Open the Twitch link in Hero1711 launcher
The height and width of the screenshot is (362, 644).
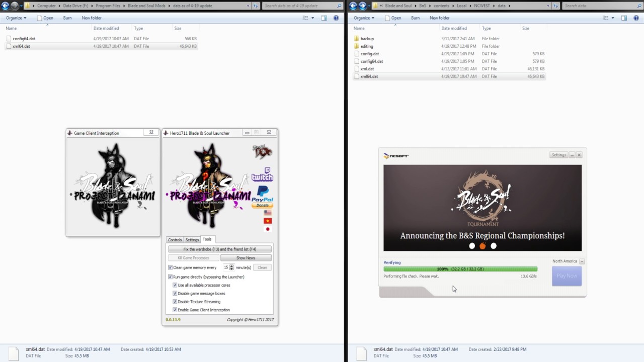tap(262, 174)
